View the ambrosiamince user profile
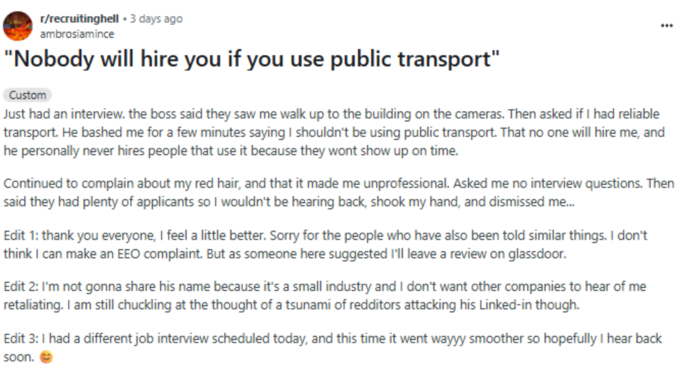The image size is (680, 383). [x=77, y=34]
